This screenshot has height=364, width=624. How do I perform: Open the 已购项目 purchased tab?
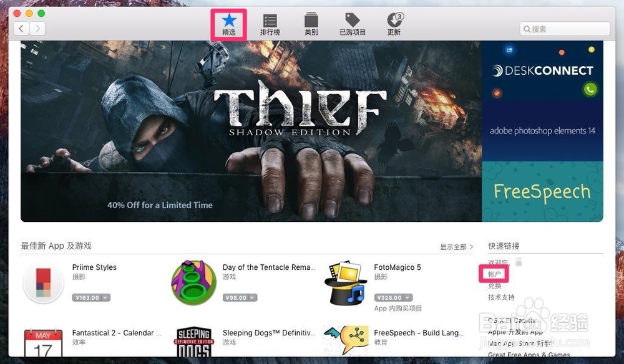point(352,25)
